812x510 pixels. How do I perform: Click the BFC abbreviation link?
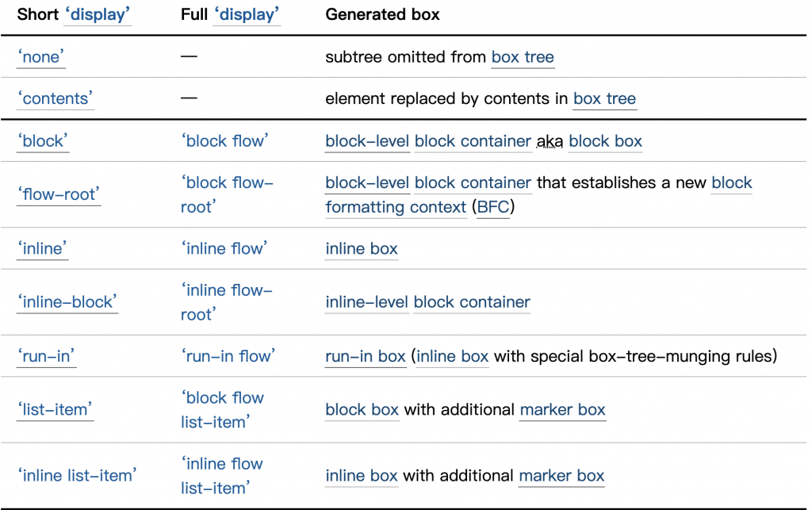[496, 208]
